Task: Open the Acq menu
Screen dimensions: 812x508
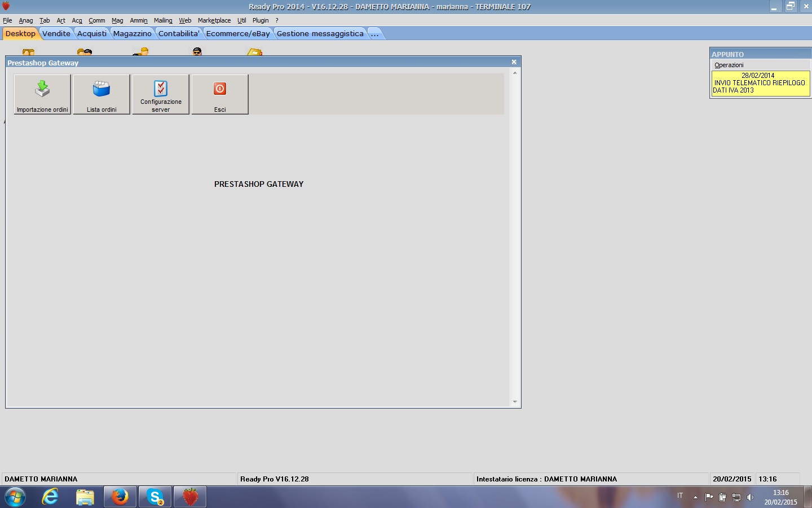Action: click(77, 20)
